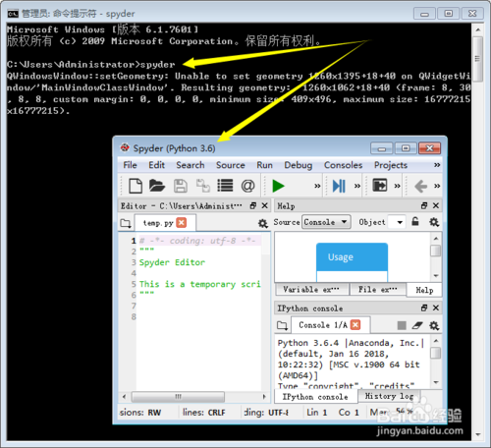Click the cmd icon in Command Prompt title bar
The image size is (491, 448).
tap(13, 14)
